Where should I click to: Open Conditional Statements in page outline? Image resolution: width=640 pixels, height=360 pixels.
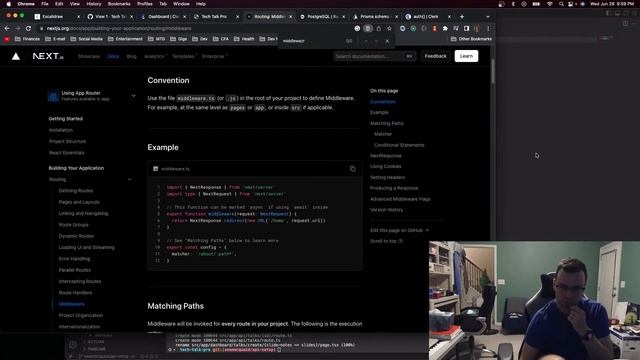399,145
